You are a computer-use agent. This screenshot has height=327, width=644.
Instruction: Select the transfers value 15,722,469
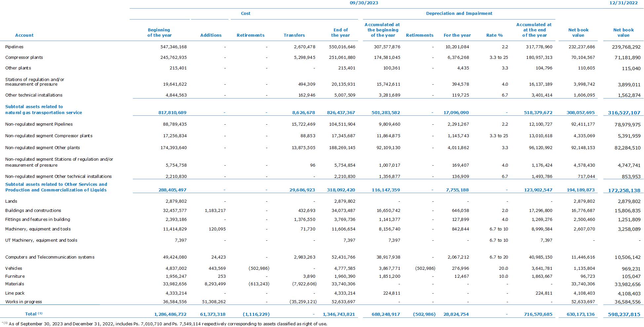[303, 124]
